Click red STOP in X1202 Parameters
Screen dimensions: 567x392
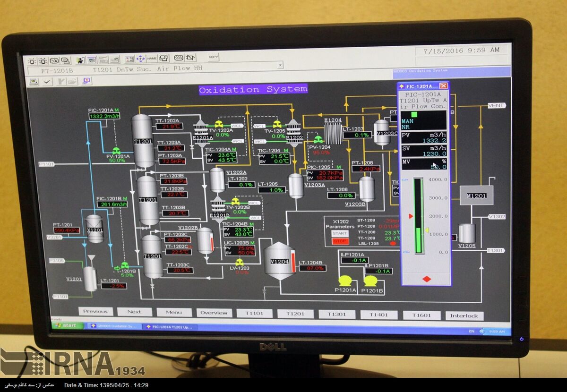tap(339, 241)
